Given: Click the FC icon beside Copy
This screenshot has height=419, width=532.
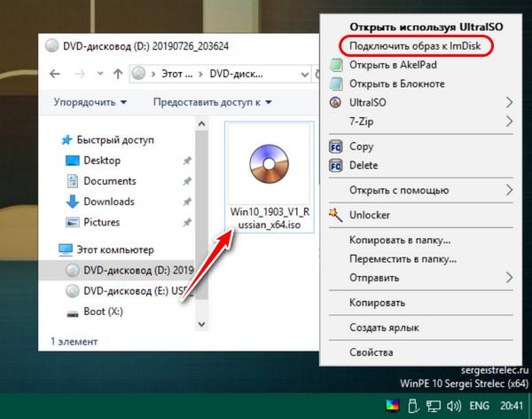Looking at the screenshot, I should tap(335, 146).
